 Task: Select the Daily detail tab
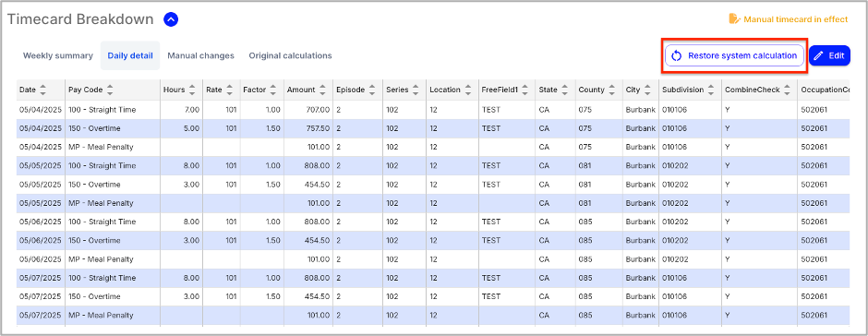point(130,55)
